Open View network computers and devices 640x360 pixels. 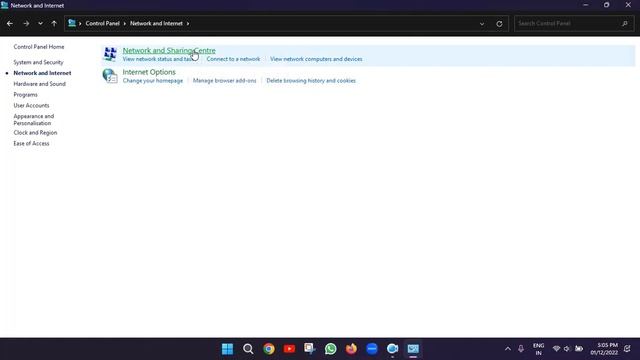point(316,59)
